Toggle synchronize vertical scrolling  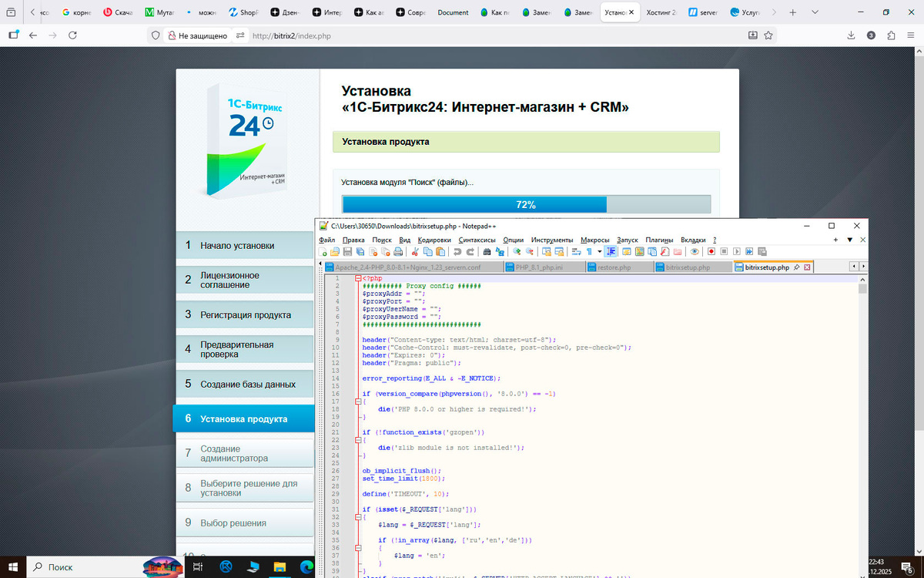[544, 252]
